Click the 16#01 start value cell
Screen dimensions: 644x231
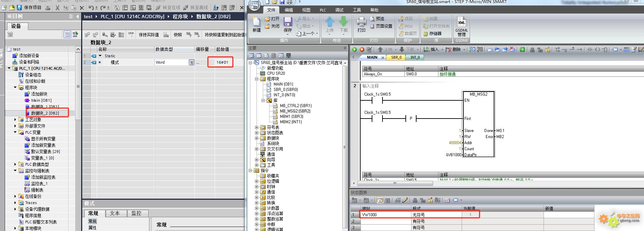(222, 62)
